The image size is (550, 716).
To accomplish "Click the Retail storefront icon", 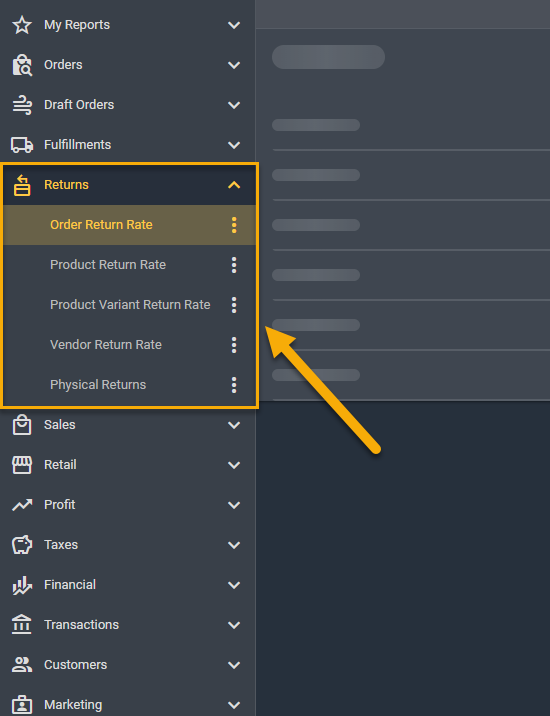I will (22, 465).
